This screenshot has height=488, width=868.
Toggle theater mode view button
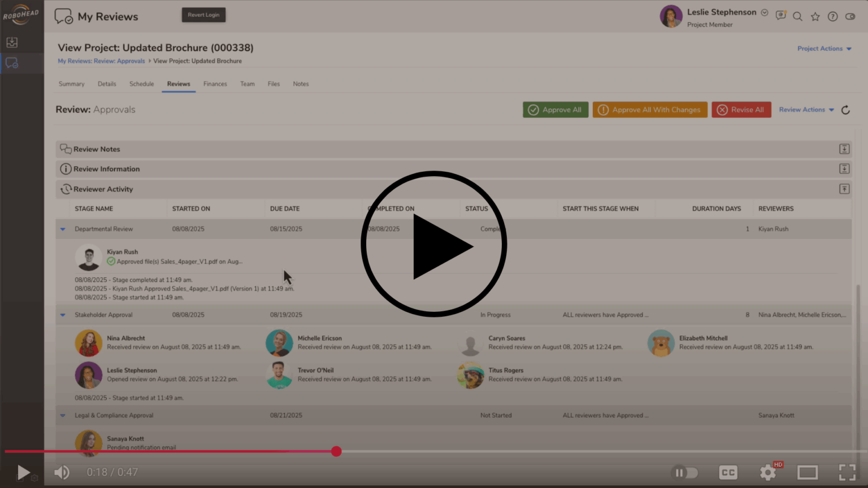coord(808,472)
